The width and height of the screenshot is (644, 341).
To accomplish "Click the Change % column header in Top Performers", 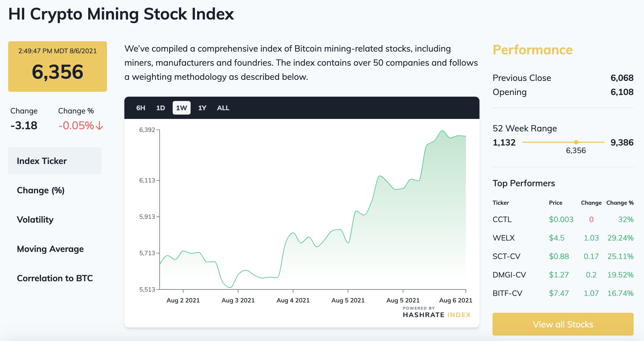I will (620, 203).
